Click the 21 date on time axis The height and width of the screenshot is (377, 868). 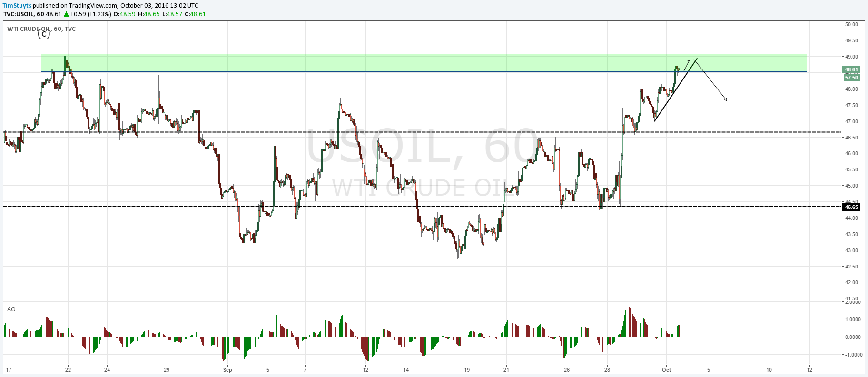(x=506, y=370)
